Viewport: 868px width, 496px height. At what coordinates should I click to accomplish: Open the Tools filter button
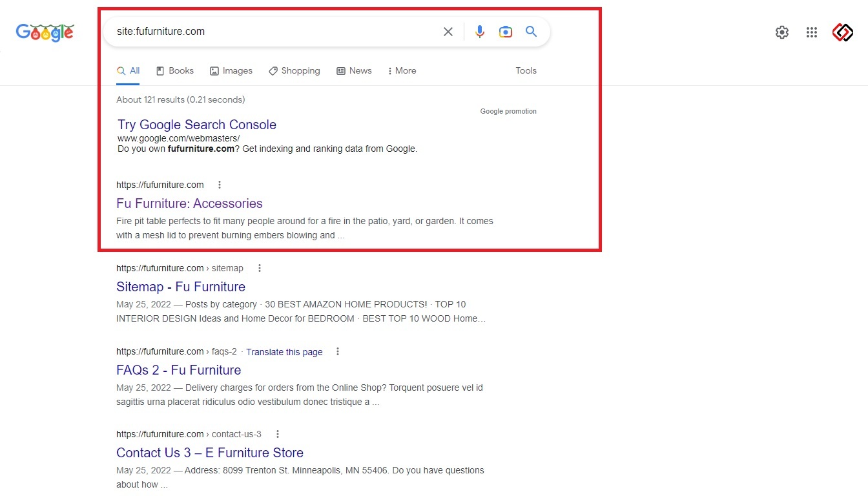pos(526,71)
